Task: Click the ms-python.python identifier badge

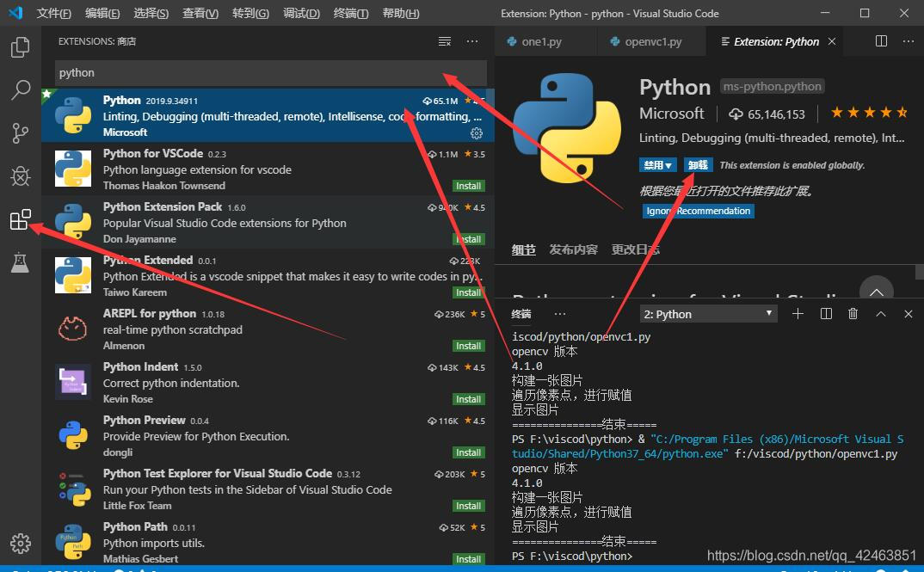Action: click(772, 87)
